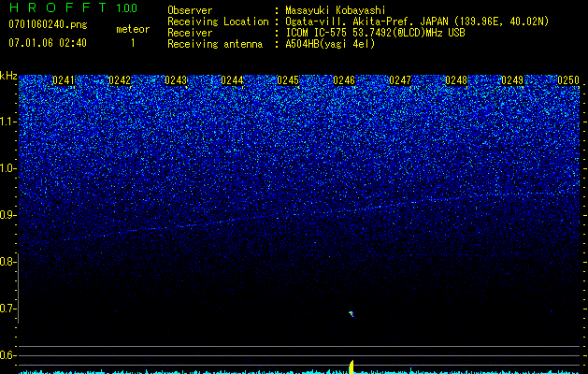Click the 0.6 kHz axis label

point(7,355)
